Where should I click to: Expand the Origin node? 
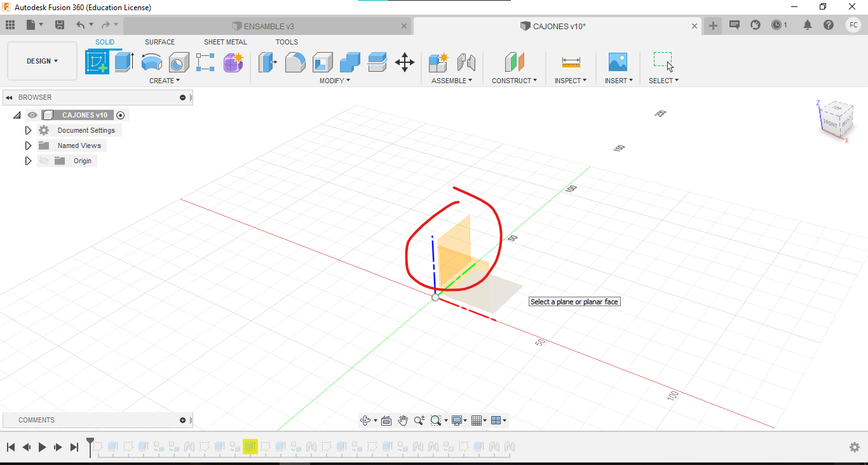[28, 161]
